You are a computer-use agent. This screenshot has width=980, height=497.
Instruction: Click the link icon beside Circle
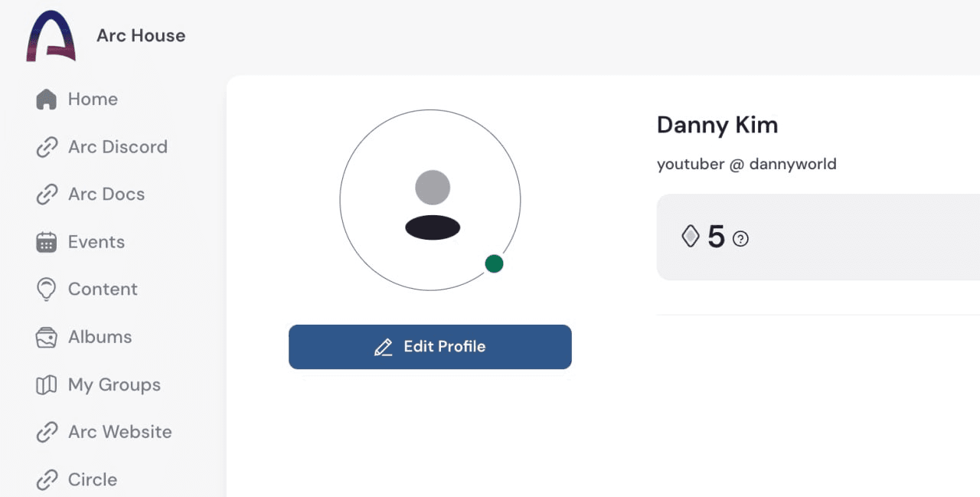point(46,479)
